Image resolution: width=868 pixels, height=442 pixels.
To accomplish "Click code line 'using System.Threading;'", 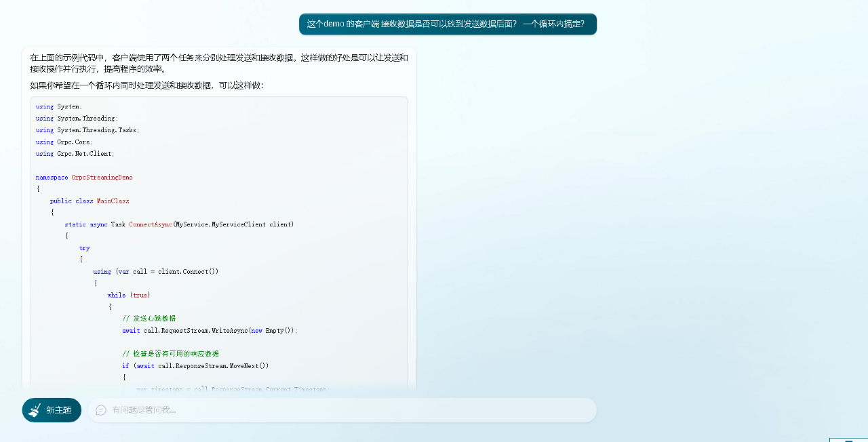I will (77, 118).
